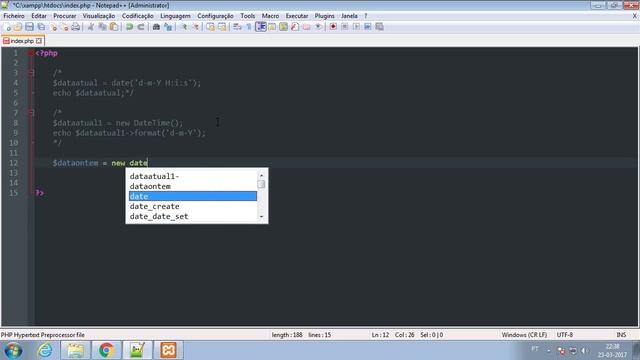Screen dimensions: 640x360
Task: Open the Linguagem menu
Action: [x=176, y=16]
